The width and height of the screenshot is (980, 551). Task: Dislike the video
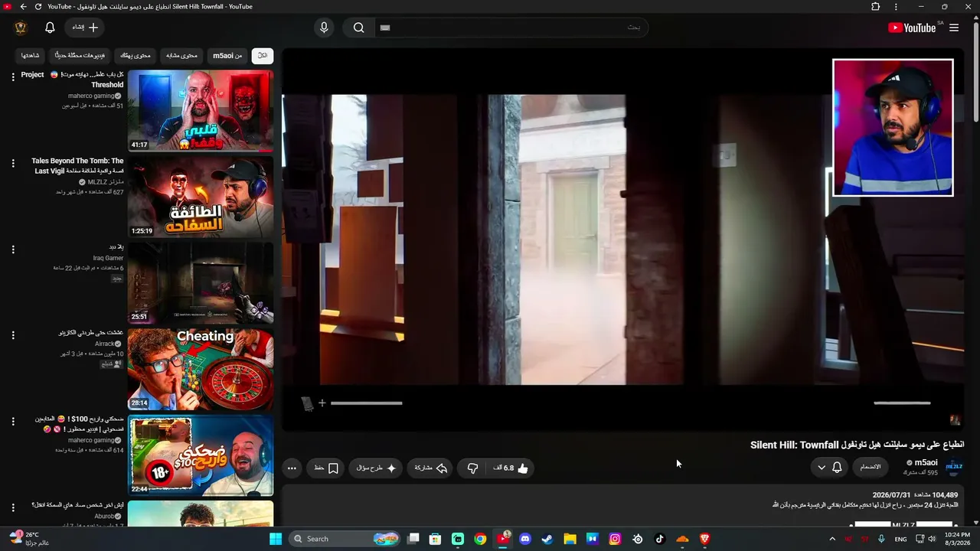point(472,468)
